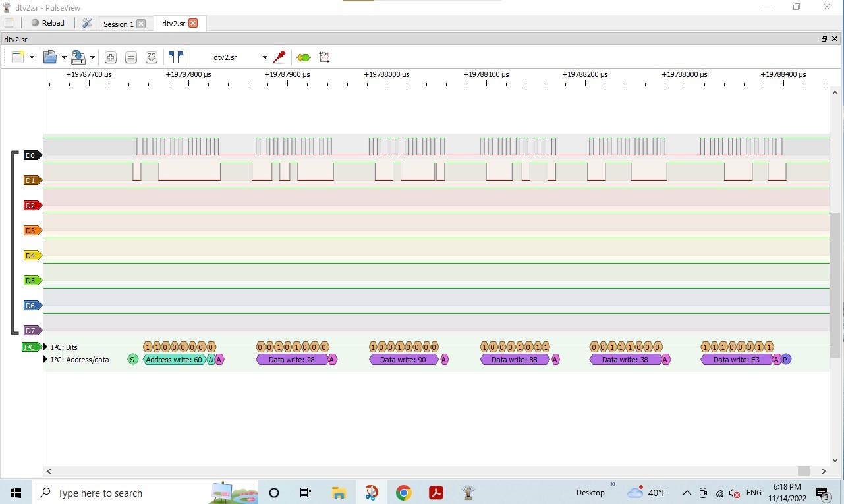The width and height of the screenshot is (844, 504).
Task: Open channel configuration with the probe icon
Action: [279, 57]
